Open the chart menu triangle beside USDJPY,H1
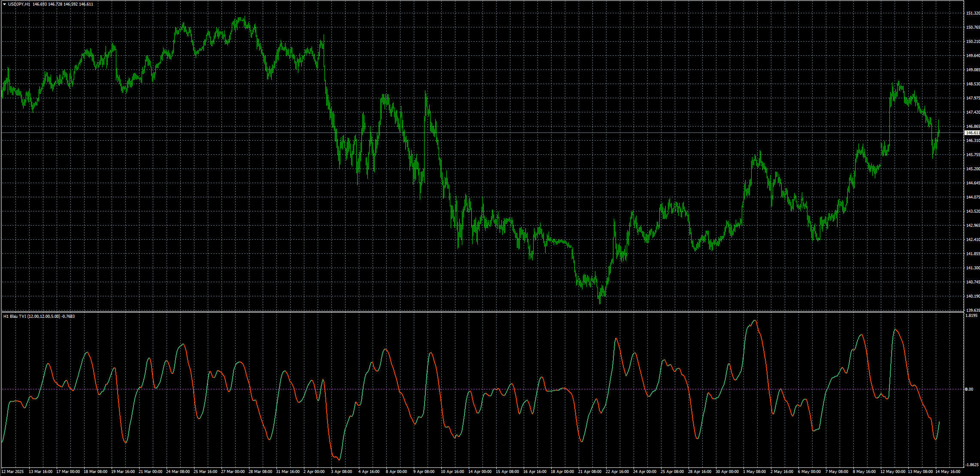 point(4,4)
